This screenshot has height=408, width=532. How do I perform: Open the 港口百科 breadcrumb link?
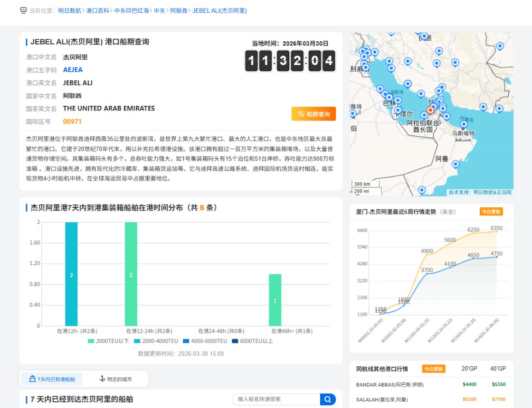[x=97, y=10]
